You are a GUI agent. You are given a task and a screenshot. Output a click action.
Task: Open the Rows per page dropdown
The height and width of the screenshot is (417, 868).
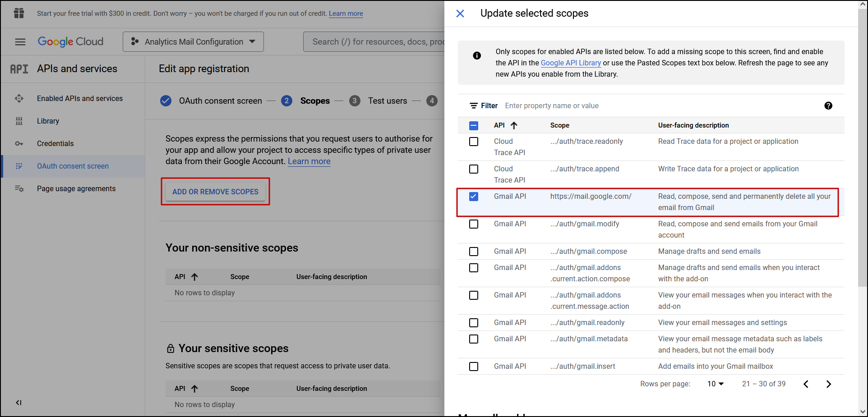(x=715, y=384)
